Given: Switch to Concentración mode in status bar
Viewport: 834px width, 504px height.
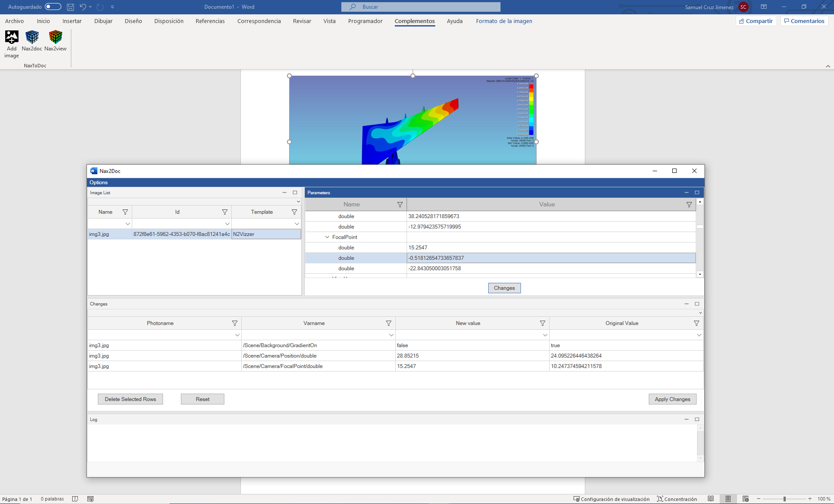Looking at the screenshot, I should [x=677, y=499].
